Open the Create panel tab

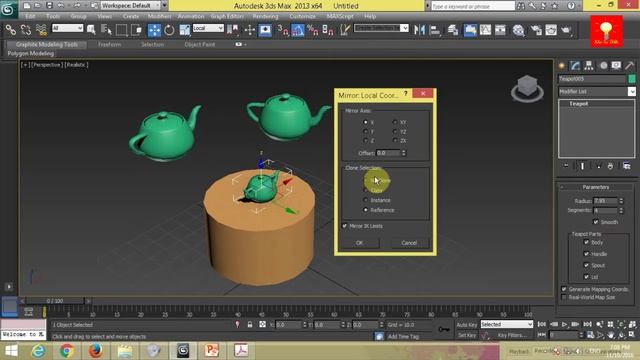(562, 65)
